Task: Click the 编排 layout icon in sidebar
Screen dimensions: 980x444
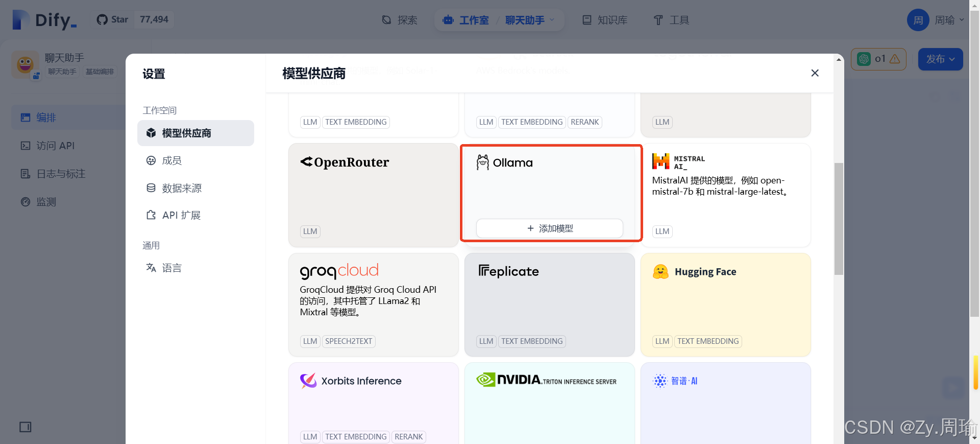Action: [x=26, y=118]
